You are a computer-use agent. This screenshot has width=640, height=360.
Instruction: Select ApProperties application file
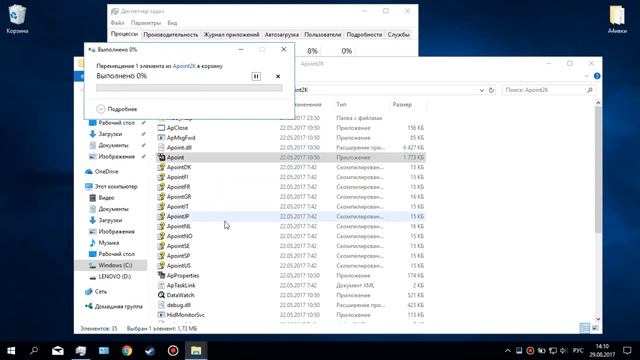[183, 276]
